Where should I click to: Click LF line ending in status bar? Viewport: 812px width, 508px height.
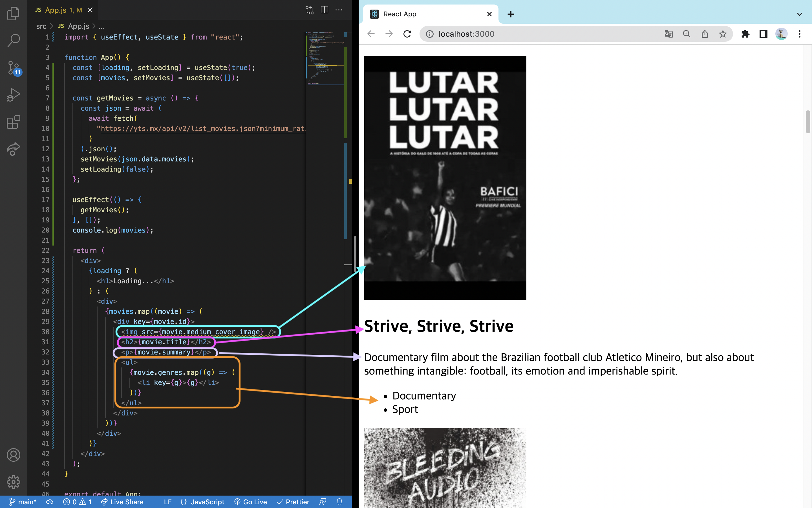[x=168, y=502]
